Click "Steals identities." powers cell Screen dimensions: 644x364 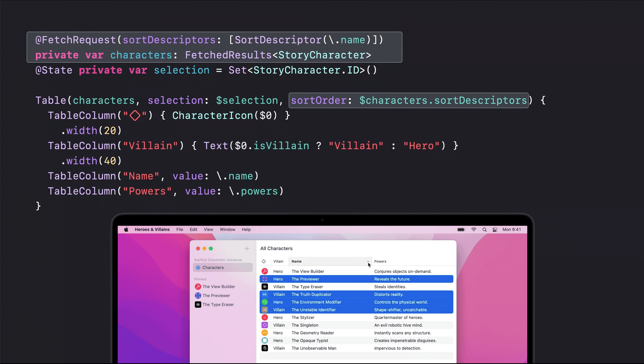[x=390, y=287]
